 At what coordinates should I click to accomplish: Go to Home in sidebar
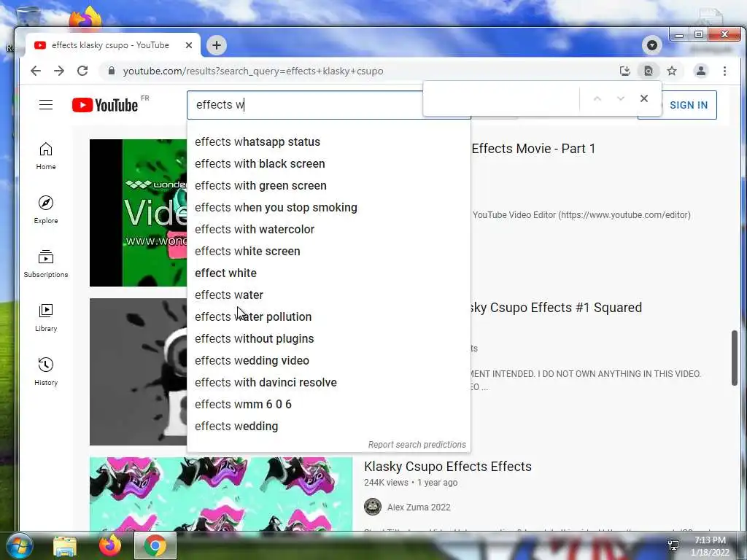pyautogui.click(x=46, y=156)
